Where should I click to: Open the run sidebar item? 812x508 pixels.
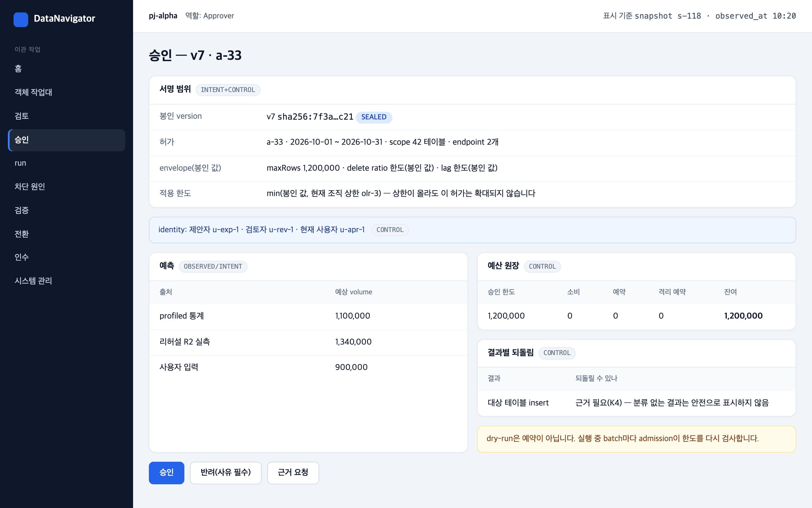click(67, 163)
